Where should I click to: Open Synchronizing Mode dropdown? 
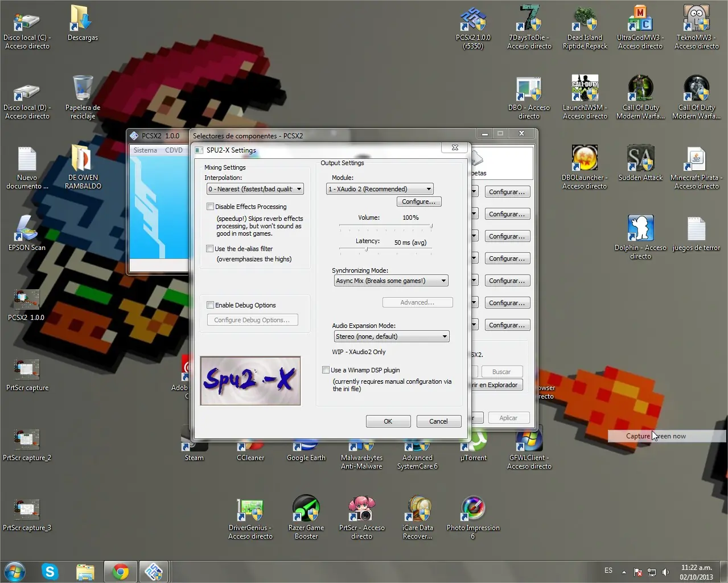(391, 281)
